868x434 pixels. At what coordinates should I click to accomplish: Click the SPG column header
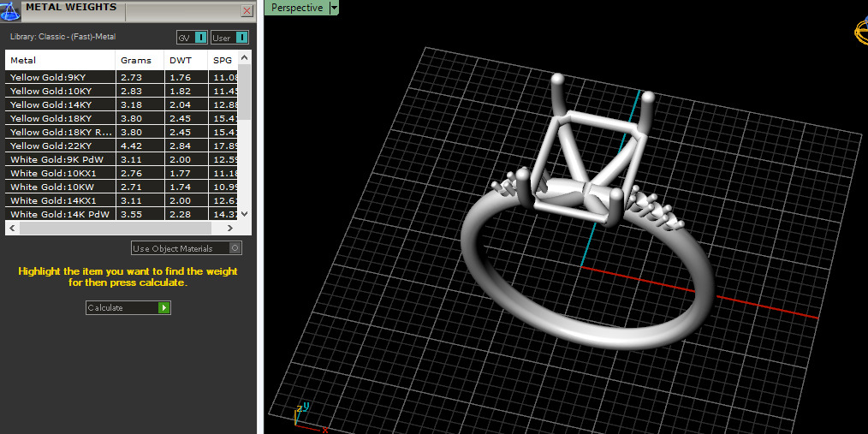[x=223, y=60]
